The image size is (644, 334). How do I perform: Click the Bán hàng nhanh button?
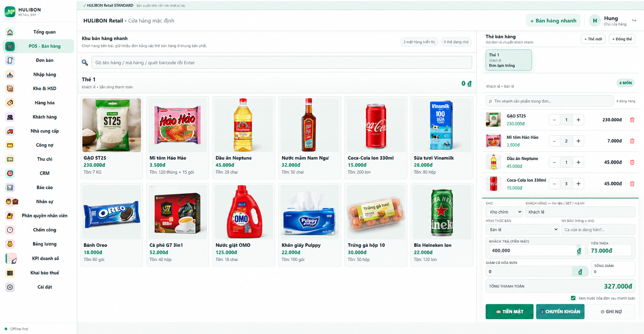(553, 21)
